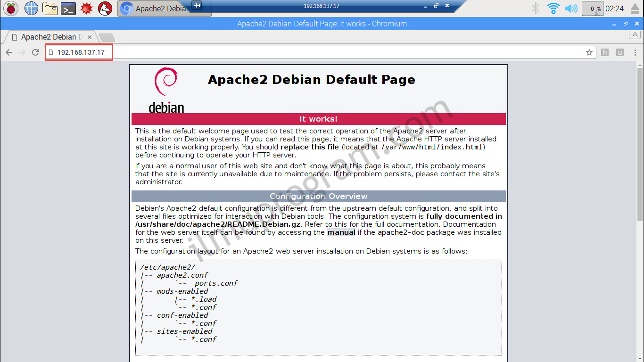The height and width of the screenshot is (362, 644).
Task: Close the VNC session connection
Action: 447,6
